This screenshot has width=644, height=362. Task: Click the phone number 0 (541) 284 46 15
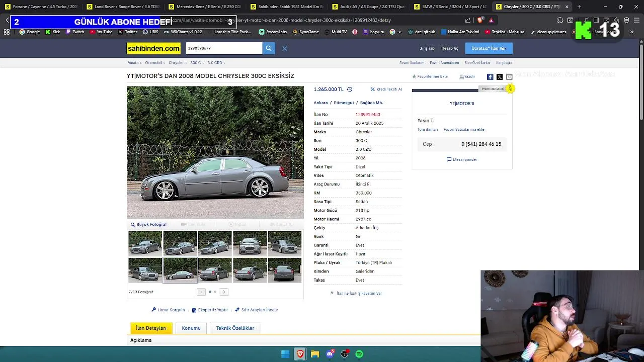481,144
